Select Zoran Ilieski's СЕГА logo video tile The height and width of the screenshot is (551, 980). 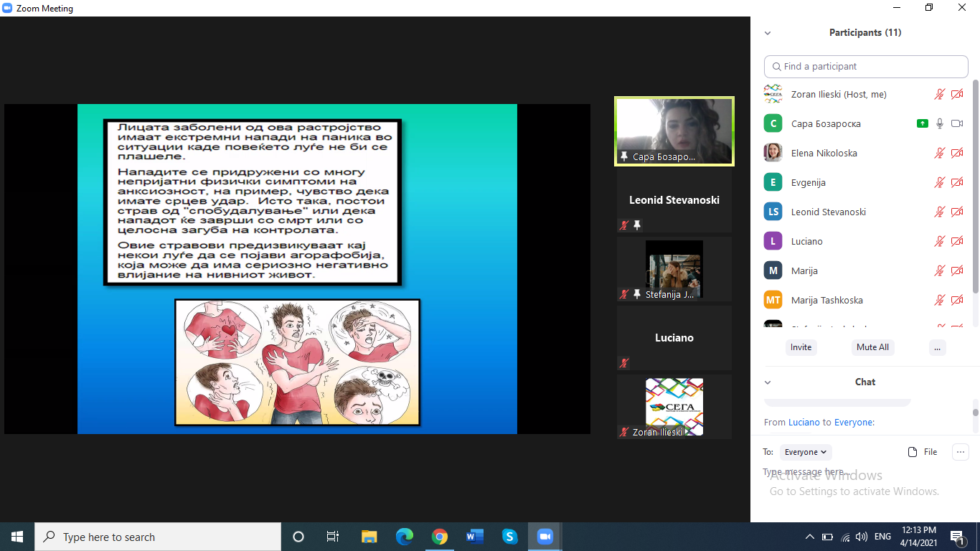coord(674,407)
